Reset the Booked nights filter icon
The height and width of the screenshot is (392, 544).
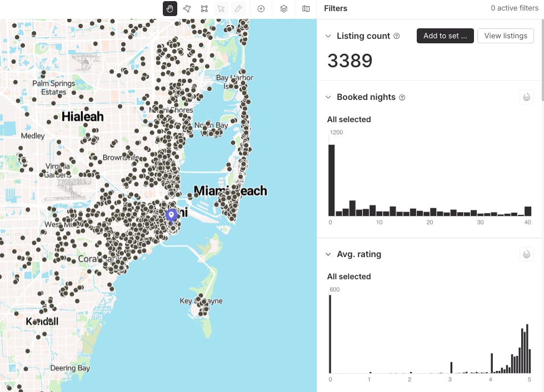pos(526,97)
